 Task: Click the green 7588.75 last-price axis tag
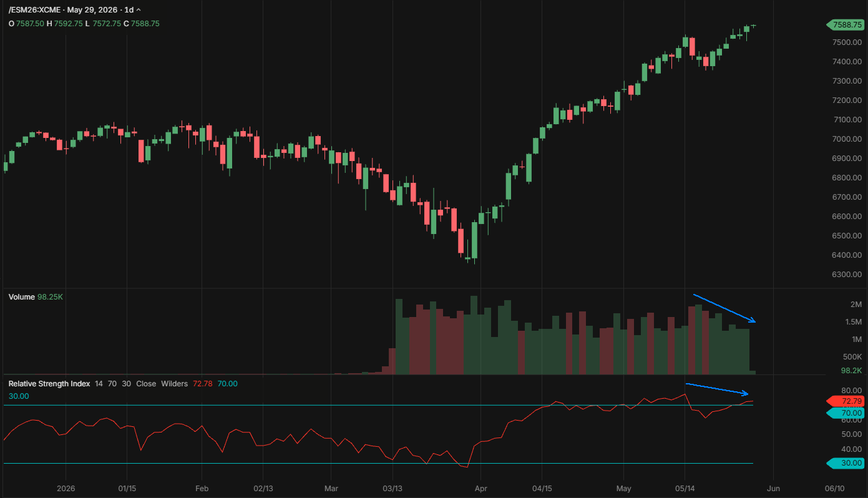(x=844, y=25)
